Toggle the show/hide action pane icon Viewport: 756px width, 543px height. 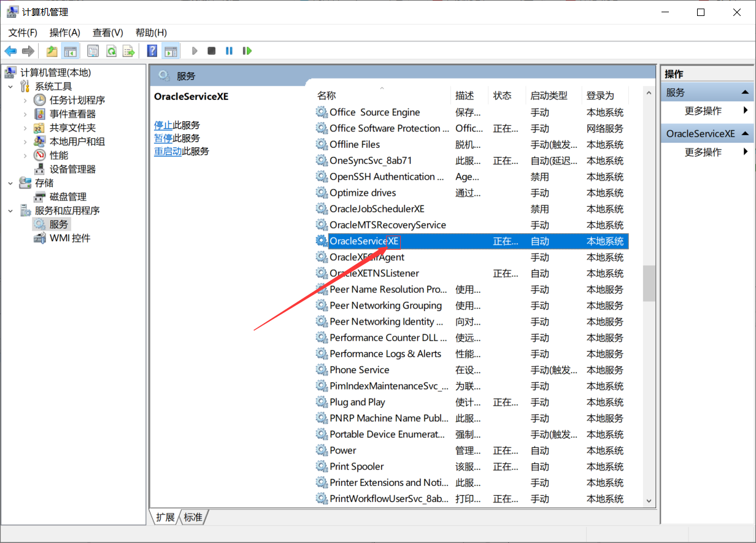point(171,51)
